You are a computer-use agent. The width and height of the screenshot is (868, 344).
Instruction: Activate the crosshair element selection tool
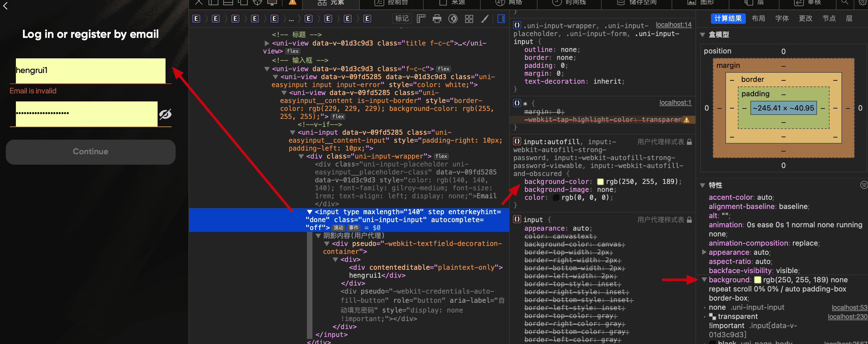click(x=257, y=2)
